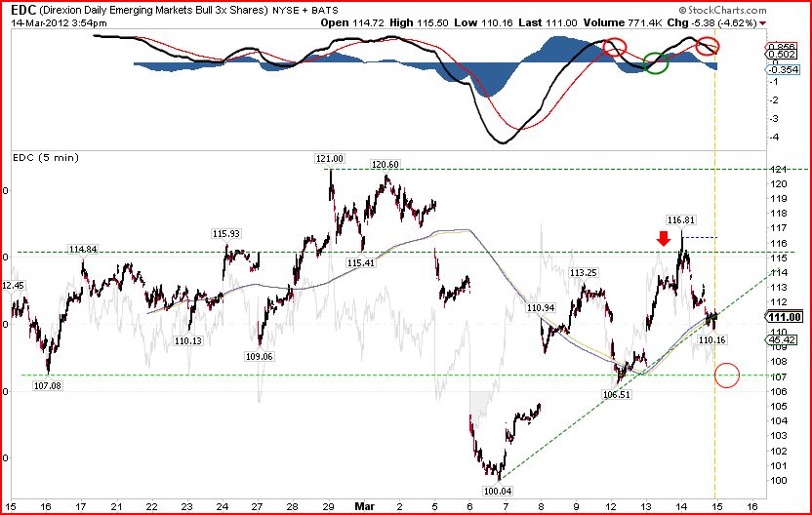Image resolution: width=812 pixels, height=515 pixels.
Task: Click the -0.354 histogram value tag
Action: 783,69
